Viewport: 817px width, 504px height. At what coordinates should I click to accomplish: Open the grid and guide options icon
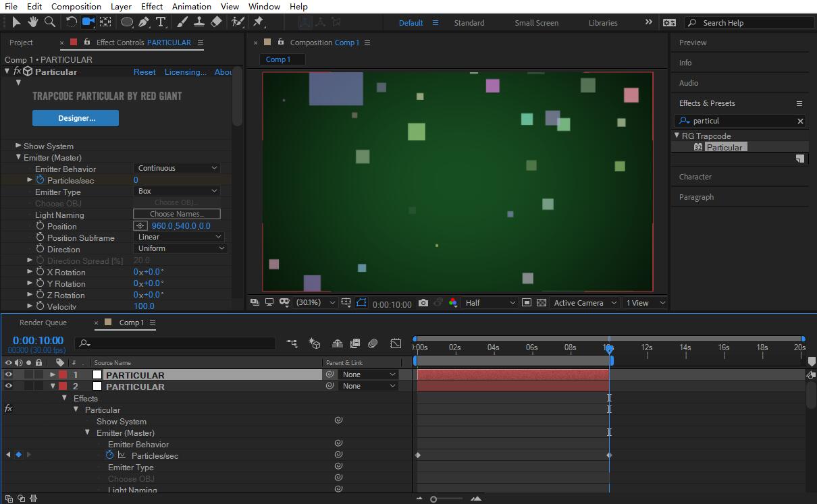346,303
